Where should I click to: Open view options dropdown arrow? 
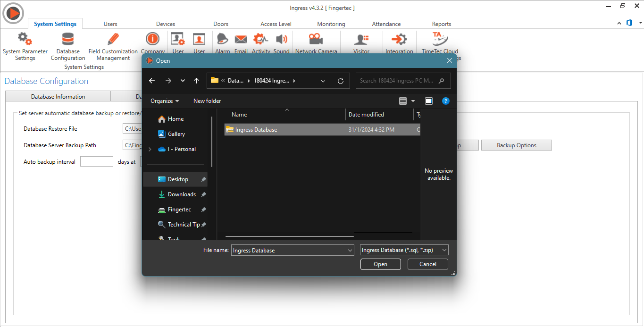pos(413,101)
